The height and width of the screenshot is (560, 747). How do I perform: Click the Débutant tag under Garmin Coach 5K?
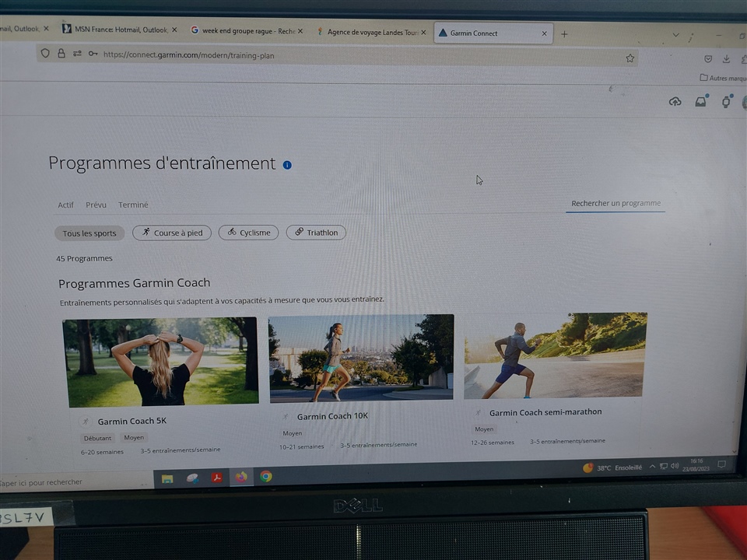[x=98, y=438]
